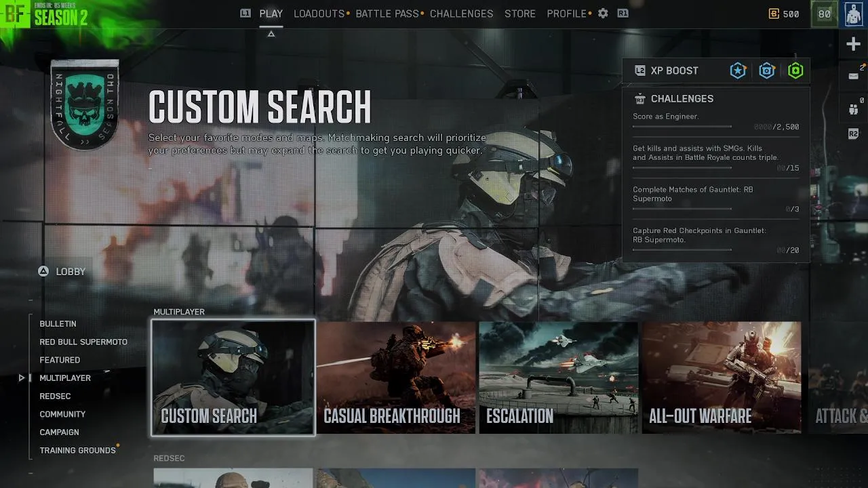Open the Lobby button
This screenshot has width=868, height=488.
coord(62,271)
